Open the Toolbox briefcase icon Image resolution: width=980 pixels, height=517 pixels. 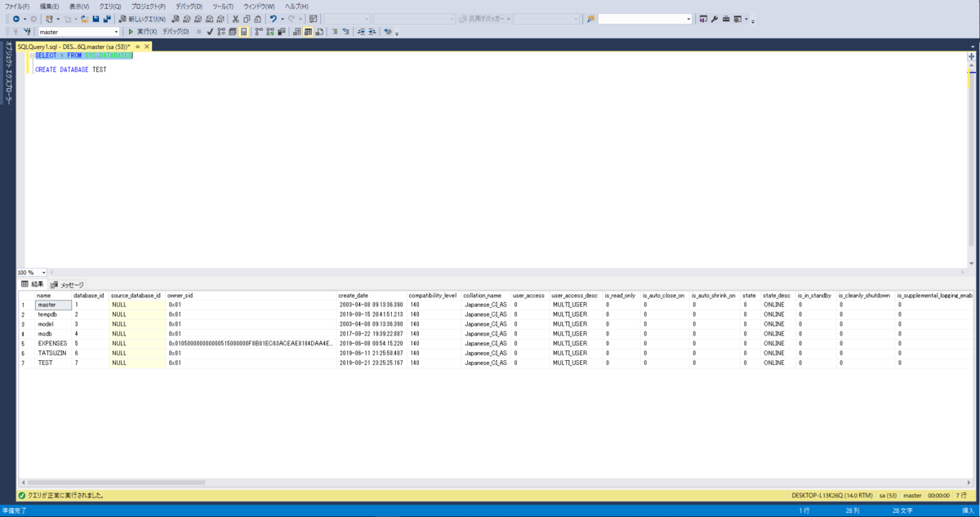[725, 19]
